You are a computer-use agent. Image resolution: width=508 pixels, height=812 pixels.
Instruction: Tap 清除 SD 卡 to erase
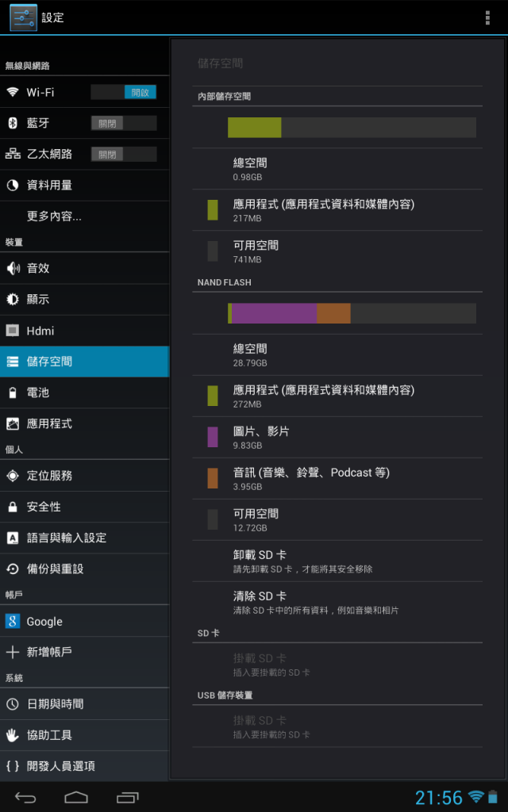click(x=337, y=603)
